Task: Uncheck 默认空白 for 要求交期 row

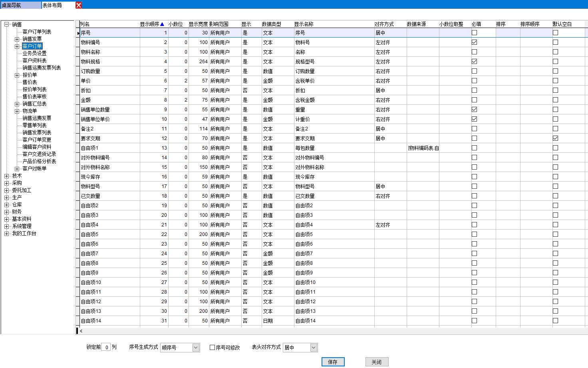Action: click(x=555, y=138)
